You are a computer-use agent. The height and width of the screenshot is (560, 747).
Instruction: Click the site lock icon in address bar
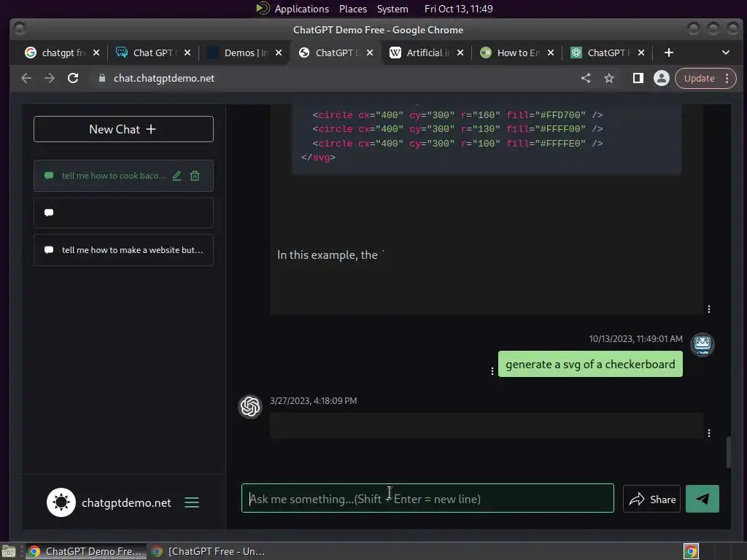click(x=101, y=78)
